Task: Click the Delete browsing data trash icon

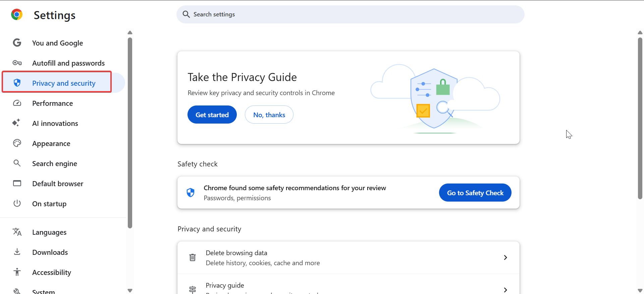Action: point(193,258)
